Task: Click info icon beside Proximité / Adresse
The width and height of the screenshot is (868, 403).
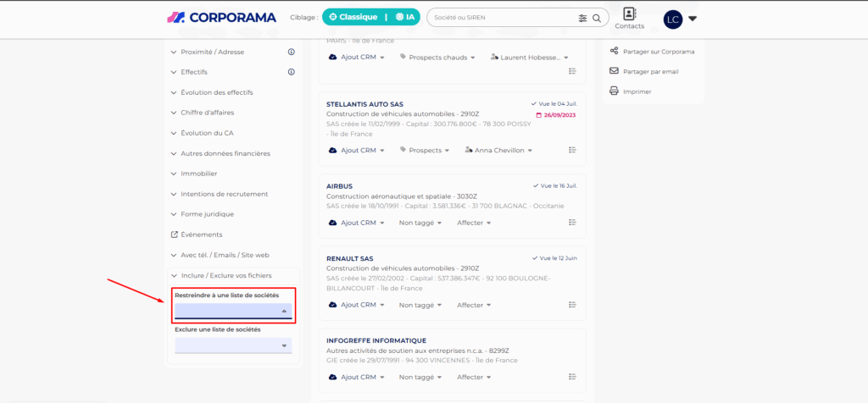Action: tap(291, 52)
